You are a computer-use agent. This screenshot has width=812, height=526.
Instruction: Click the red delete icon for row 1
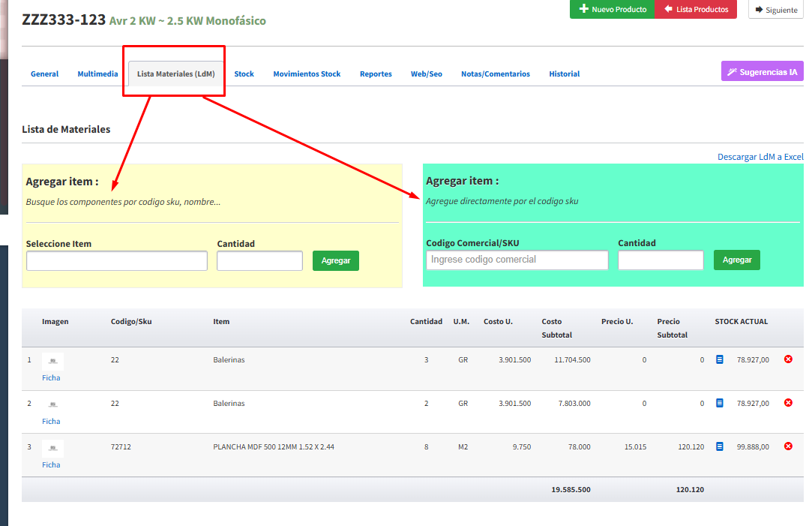click(788, 359)
